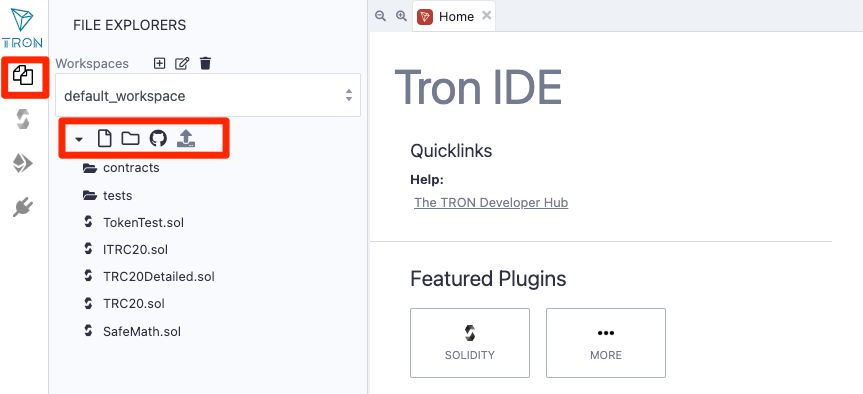Open the File Explorers sidebar icon

coord(23,75)
